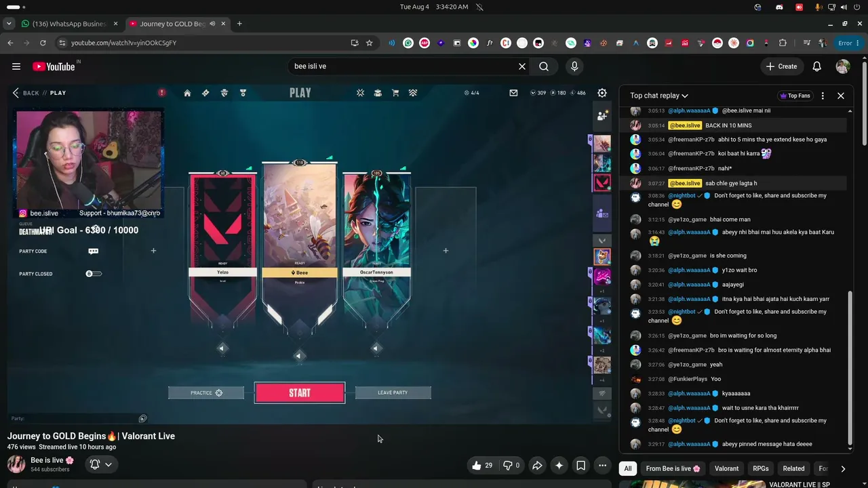The height and width of the screenshot is (488, 868).
Task: Select the All filter chip
Action: (x=628, y=468)
